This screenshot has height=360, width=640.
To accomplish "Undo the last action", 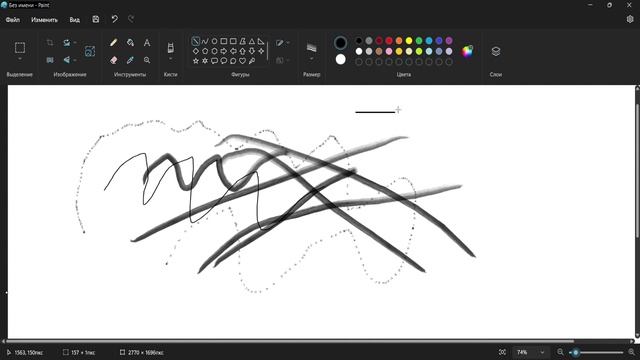I will point(114,19).
